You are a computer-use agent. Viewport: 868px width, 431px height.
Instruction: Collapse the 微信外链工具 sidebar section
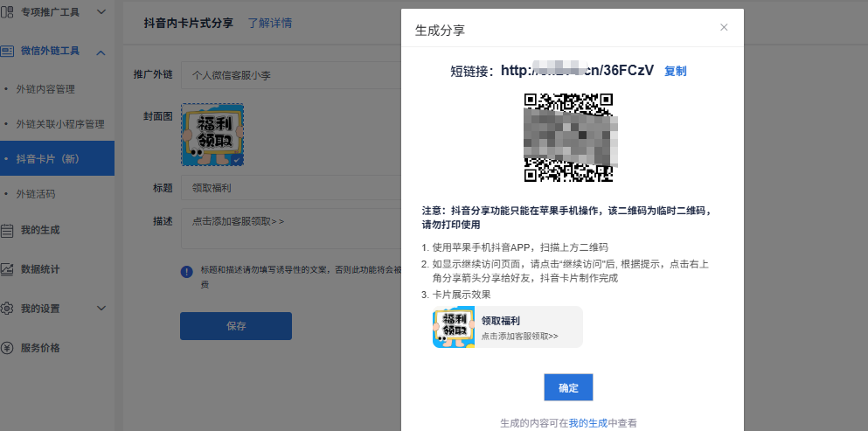click(101, 52)
